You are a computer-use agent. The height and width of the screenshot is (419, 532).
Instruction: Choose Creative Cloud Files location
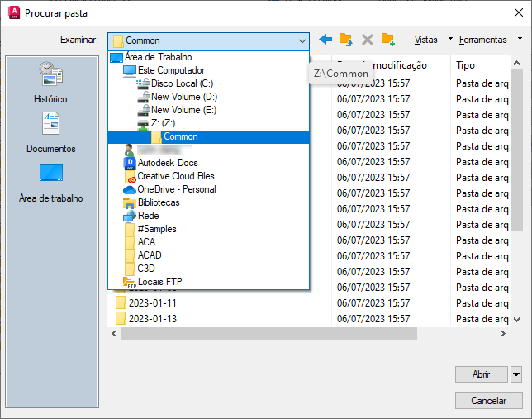click(176, 176)
